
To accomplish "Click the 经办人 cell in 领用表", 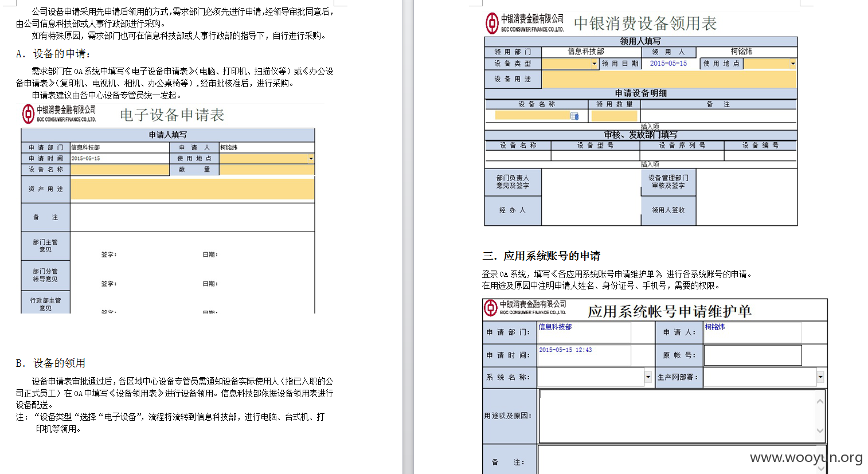I will click(513, 210).
